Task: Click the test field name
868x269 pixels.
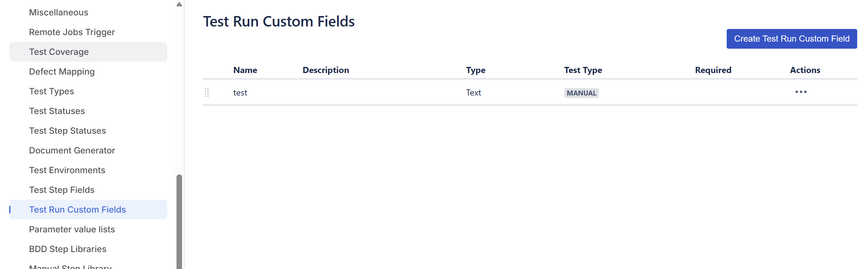Action: pyautogui.click(x=240, y=92)
